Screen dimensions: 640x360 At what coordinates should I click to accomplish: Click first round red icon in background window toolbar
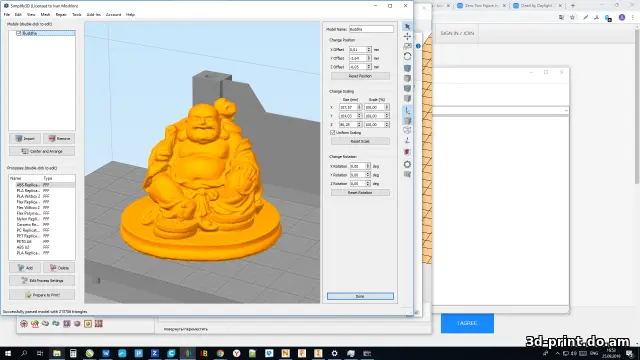tap(24, 324)
